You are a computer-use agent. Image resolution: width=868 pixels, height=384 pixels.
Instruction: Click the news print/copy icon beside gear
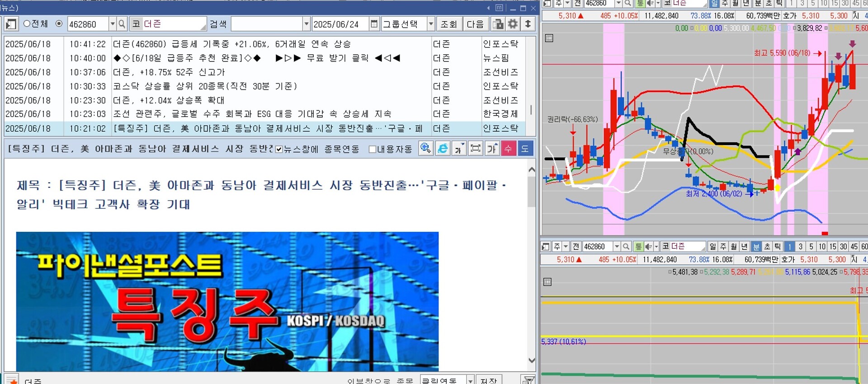[498, 24]
